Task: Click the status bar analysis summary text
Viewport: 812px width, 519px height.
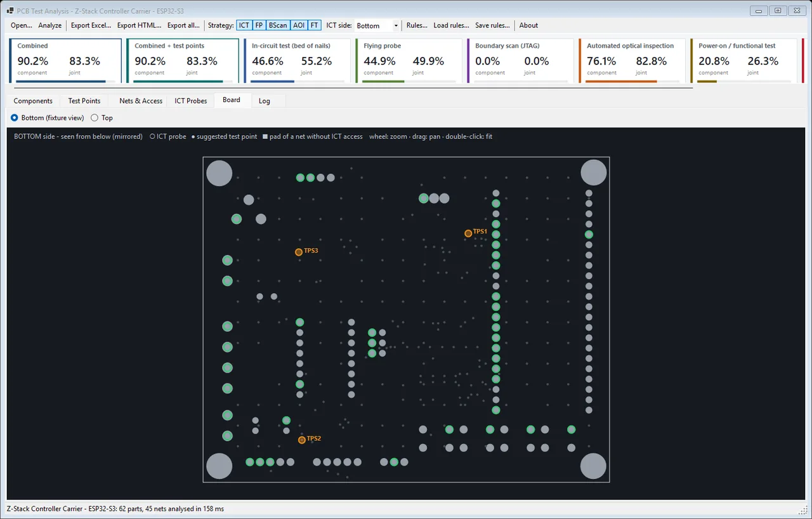Action: pos(115,509)
